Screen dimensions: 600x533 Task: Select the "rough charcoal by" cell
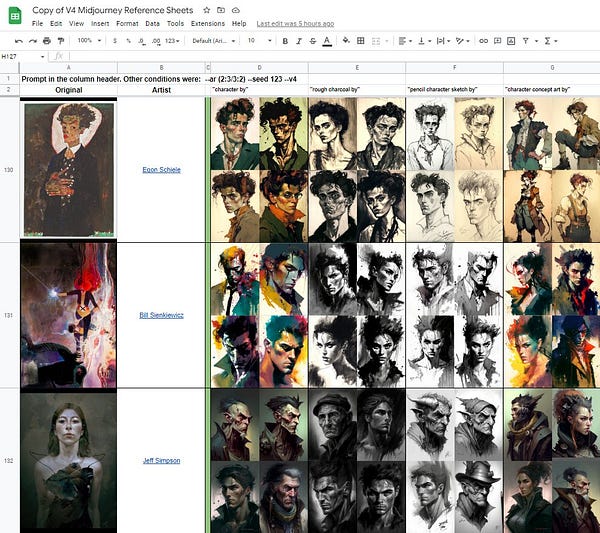[357, 90]
